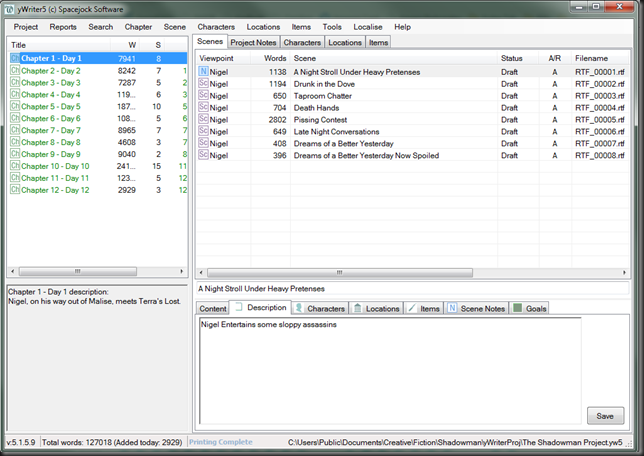Switch to the upper Items tab
The image size is (644, 456).
[x=378, y=42]
